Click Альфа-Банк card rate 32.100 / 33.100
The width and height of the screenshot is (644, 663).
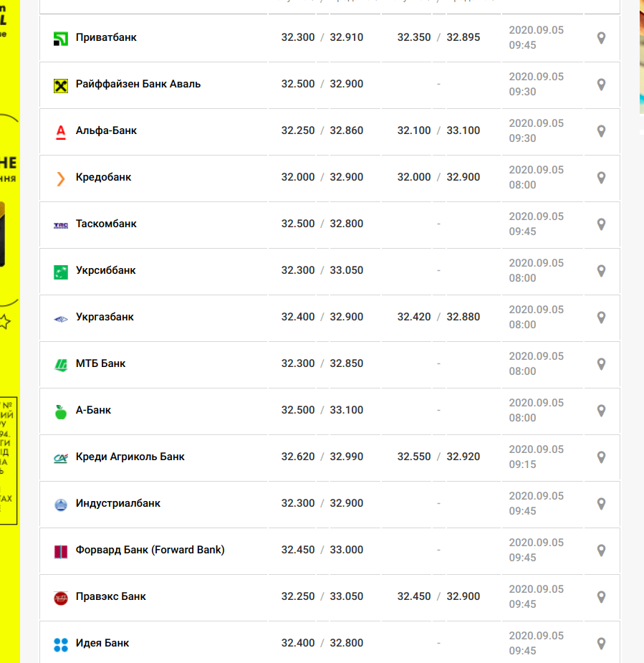tap(438, 130)
